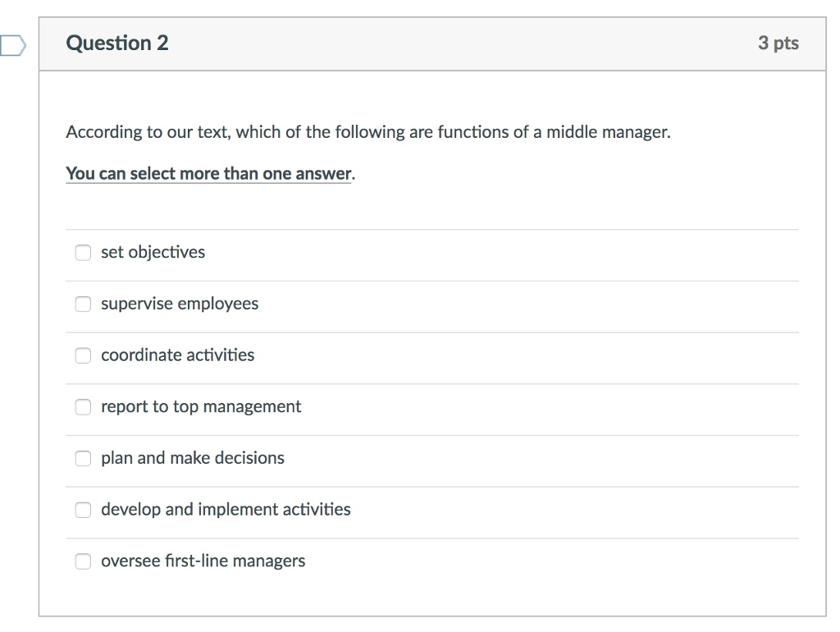Click the "set objectives" answer text
Screen dimensions: 840x632
click(x=153, y=253)
